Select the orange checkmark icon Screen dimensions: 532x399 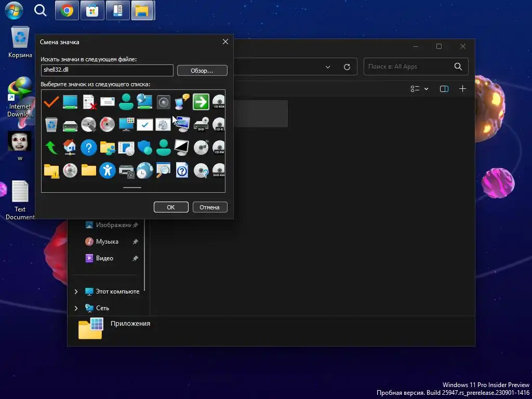click(51, 101)
